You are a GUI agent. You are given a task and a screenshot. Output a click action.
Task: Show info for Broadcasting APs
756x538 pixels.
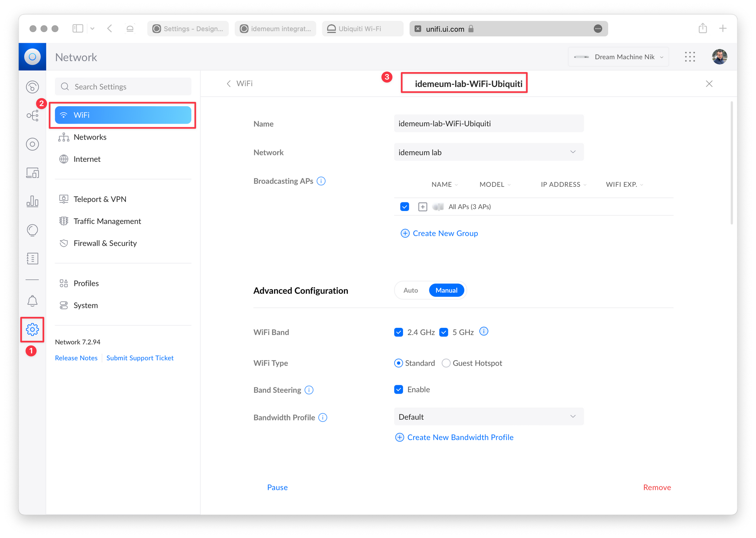point(321,181)
